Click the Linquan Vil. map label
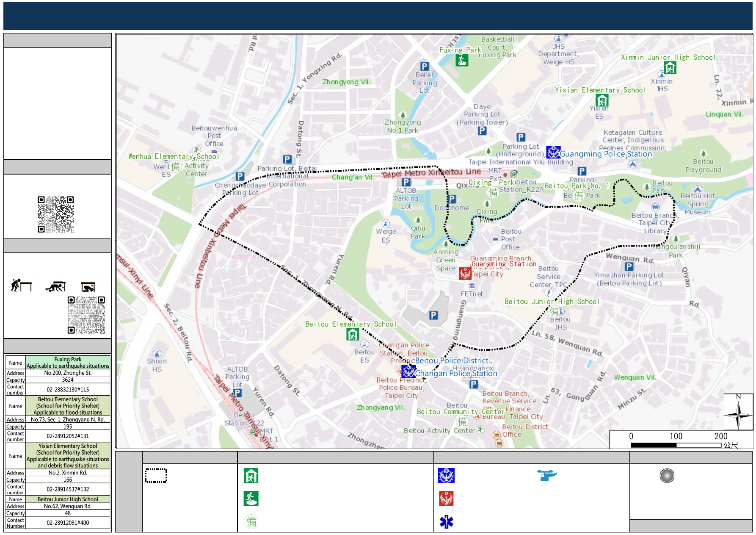The height and width of the screenshot is (535, 756). point(725,114)
